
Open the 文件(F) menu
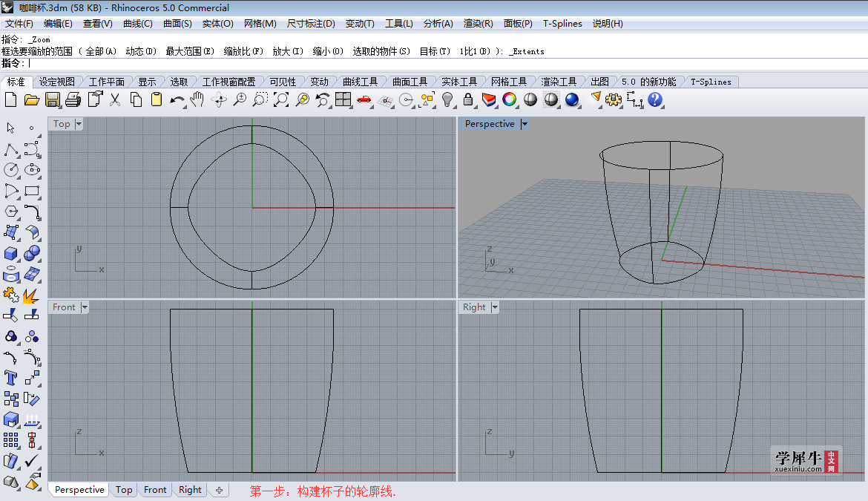coord(19,23)
